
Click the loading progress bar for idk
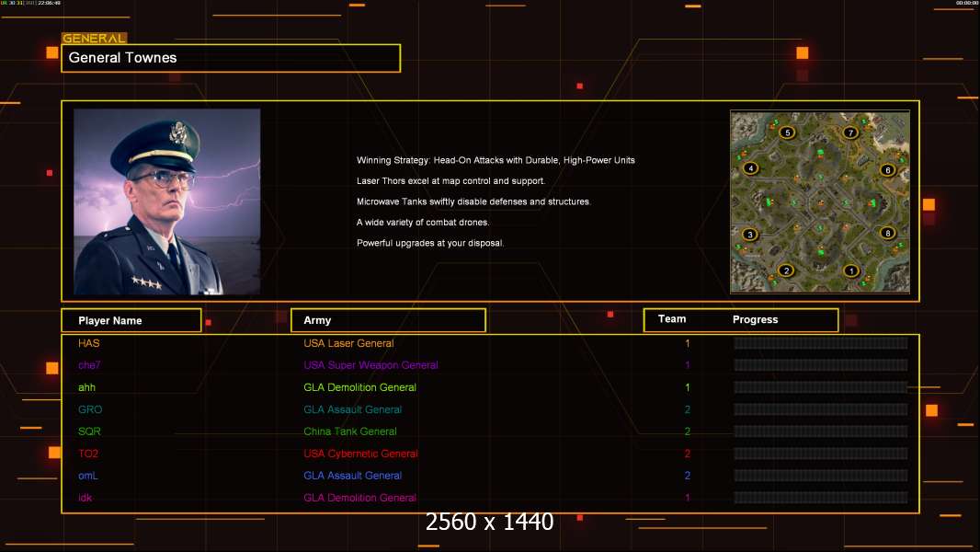[x=821, y=498]
